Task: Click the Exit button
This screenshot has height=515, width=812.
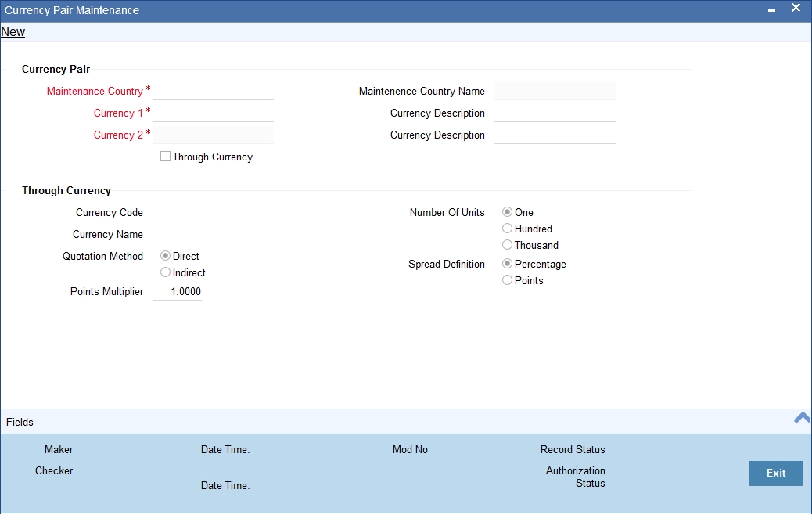Action: (x=776, y=473)
